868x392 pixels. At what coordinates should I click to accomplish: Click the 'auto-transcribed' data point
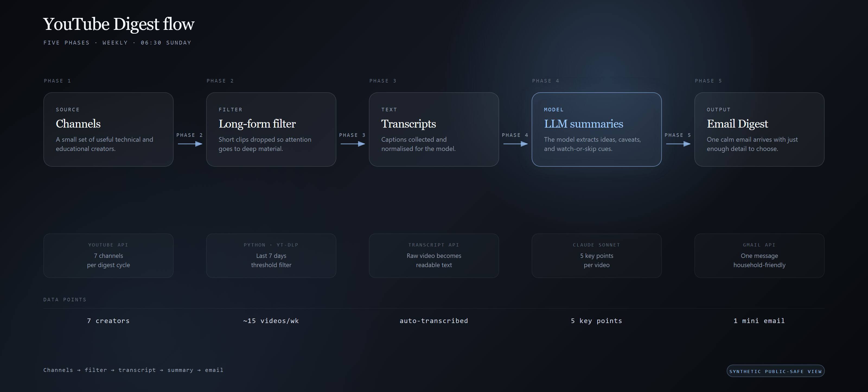click(434, 321)
